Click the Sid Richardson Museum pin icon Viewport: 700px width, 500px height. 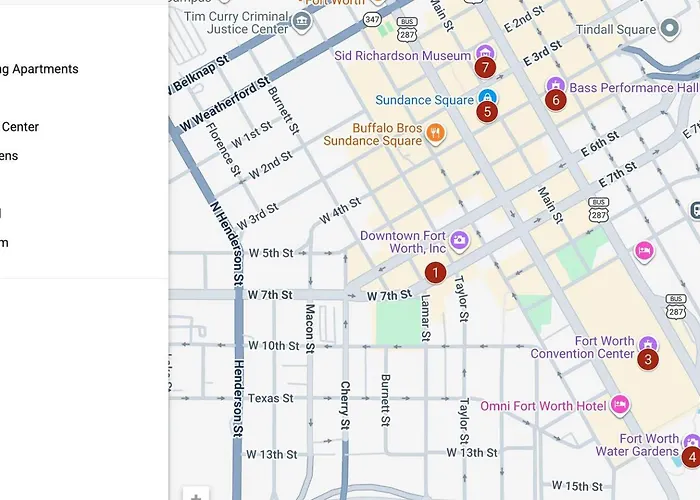pyautogui.click(x=485, y=52)
